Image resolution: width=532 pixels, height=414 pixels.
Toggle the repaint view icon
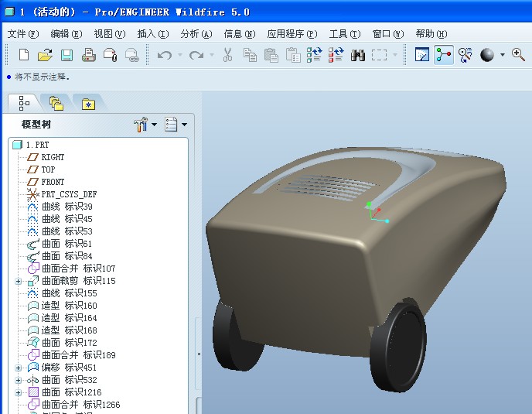coord(421,55)
